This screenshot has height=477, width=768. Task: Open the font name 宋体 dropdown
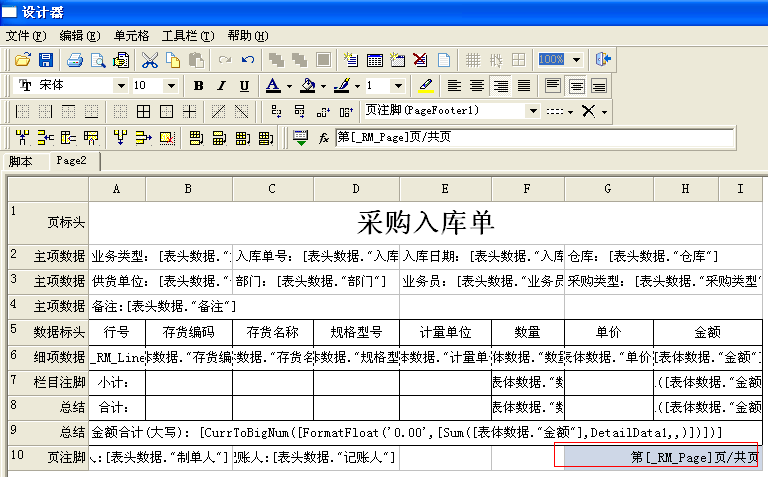tap(121, 86)
